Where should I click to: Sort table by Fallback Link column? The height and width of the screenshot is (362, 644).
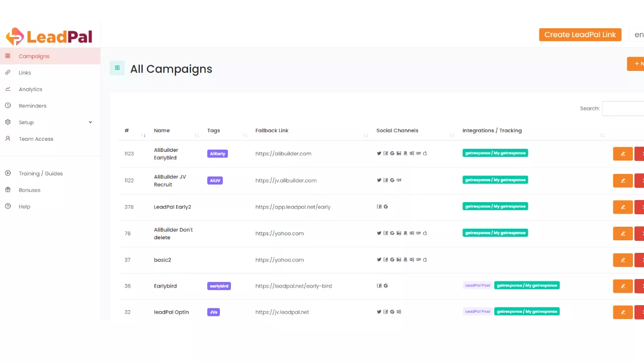coord(272,131)
